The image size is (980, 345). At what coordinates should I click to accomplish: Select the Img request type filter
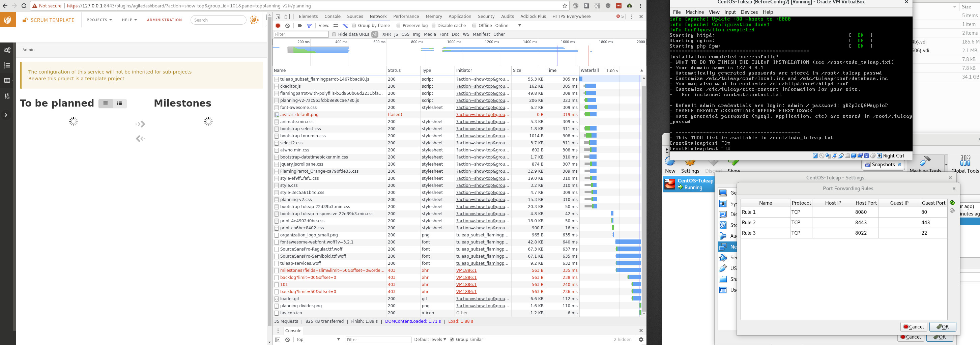coord(416,34)
